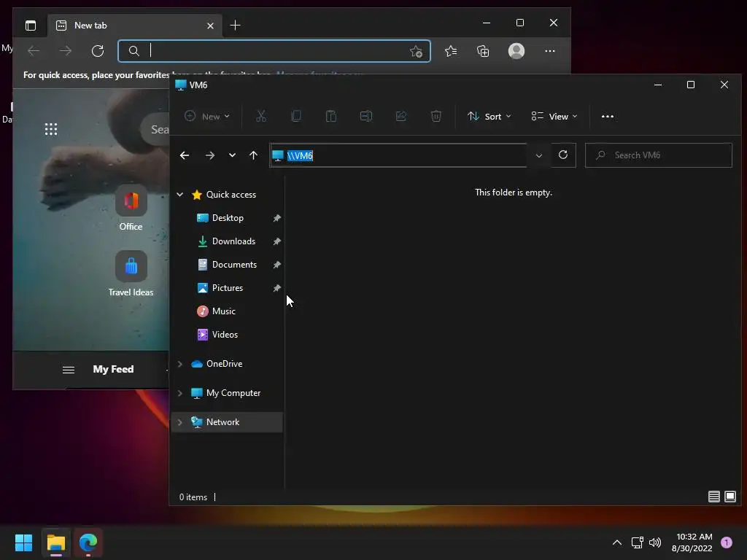
Task: Open the clock and date flyout
Action: point(692,542)
